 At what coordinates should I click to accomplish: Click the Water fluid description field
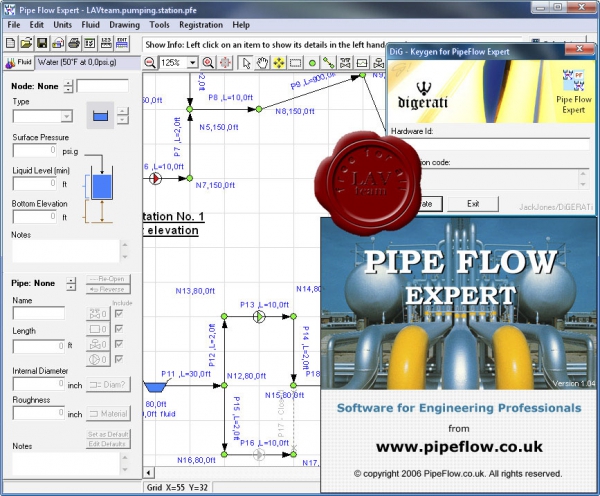pyautogui.click(x=87, y=62)
